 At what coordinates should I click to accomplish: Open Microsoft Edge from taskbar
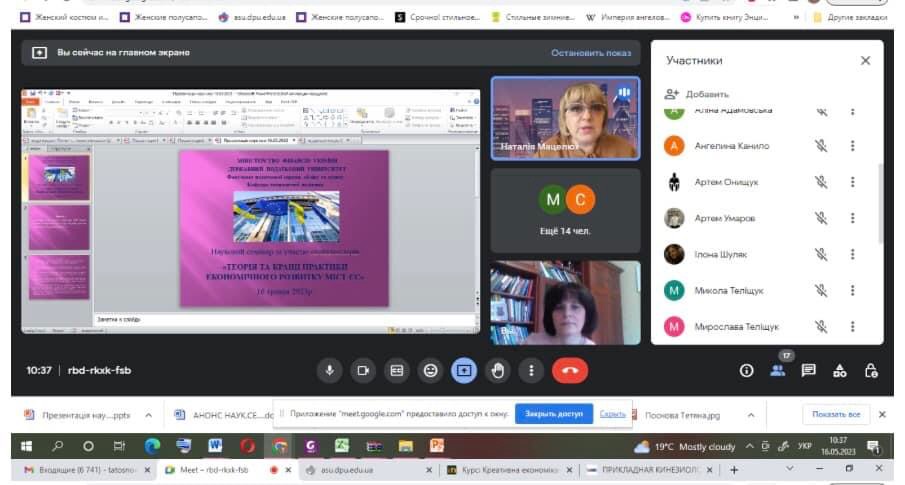[x=152, y=446]
